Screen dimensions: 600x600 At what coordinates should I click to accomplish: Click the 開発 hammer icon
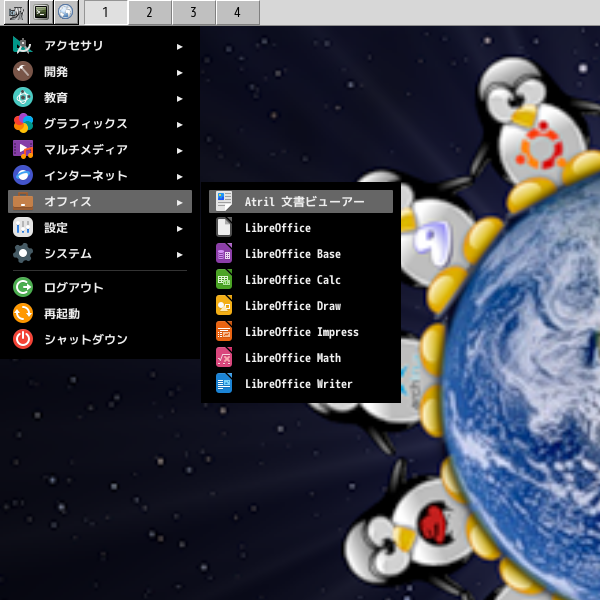23,72
